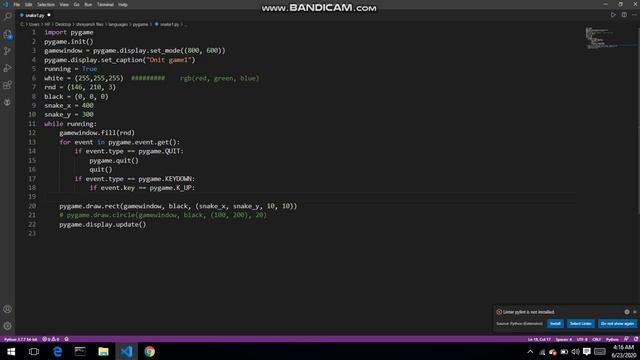Change file encoding UTF-8
This screenshot has width=640, height=360.
(x=582, y=339)
